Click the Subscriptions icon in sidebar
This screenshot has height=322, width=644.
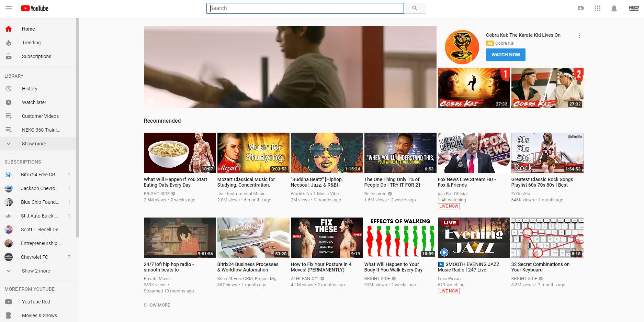click(x=9, y=56)
